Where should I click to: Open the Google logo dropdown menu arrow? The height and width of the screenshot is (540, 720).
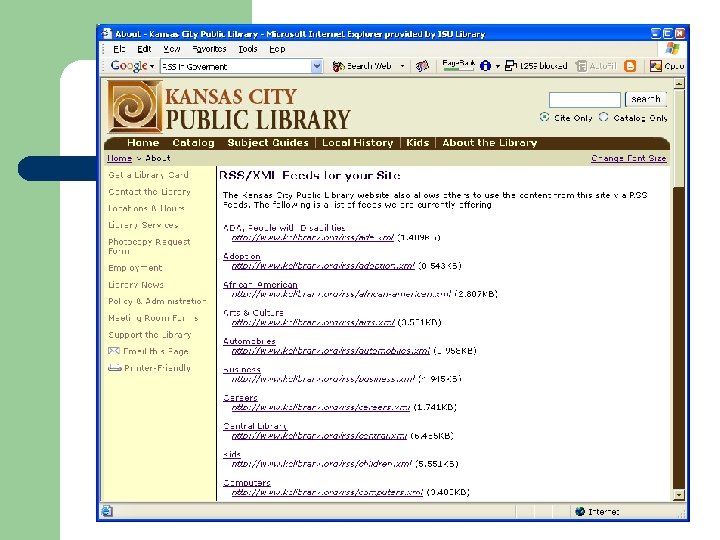[x=152, y=67]
